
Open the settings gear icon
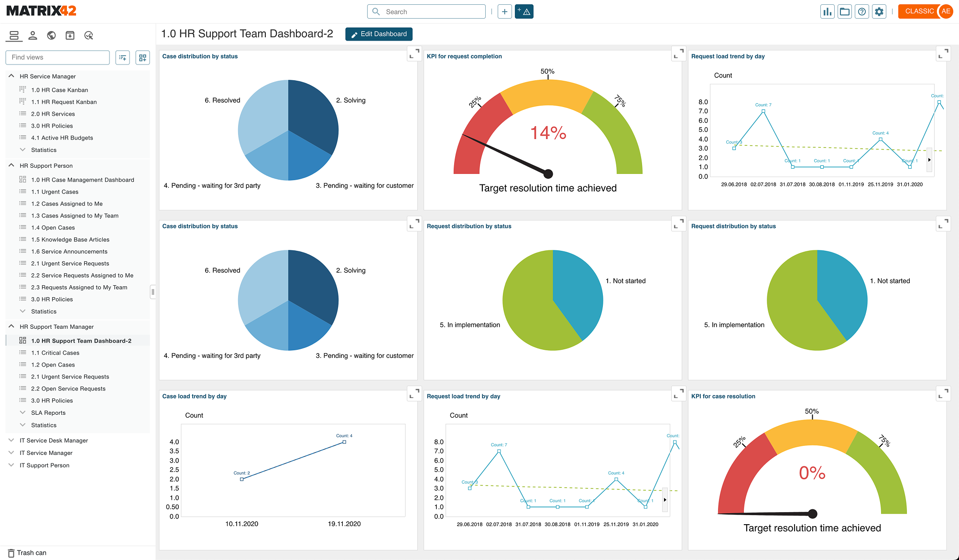(879, 11)
